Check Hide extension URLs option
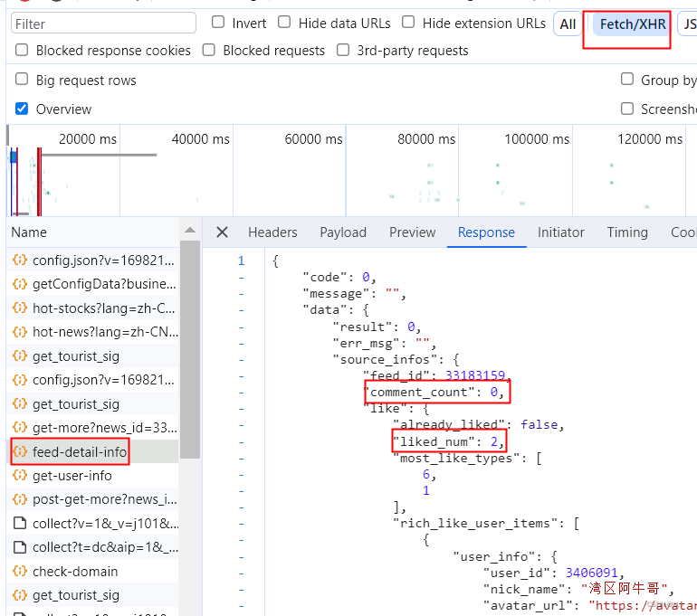The image size is (697, 616). click(408, 22)
